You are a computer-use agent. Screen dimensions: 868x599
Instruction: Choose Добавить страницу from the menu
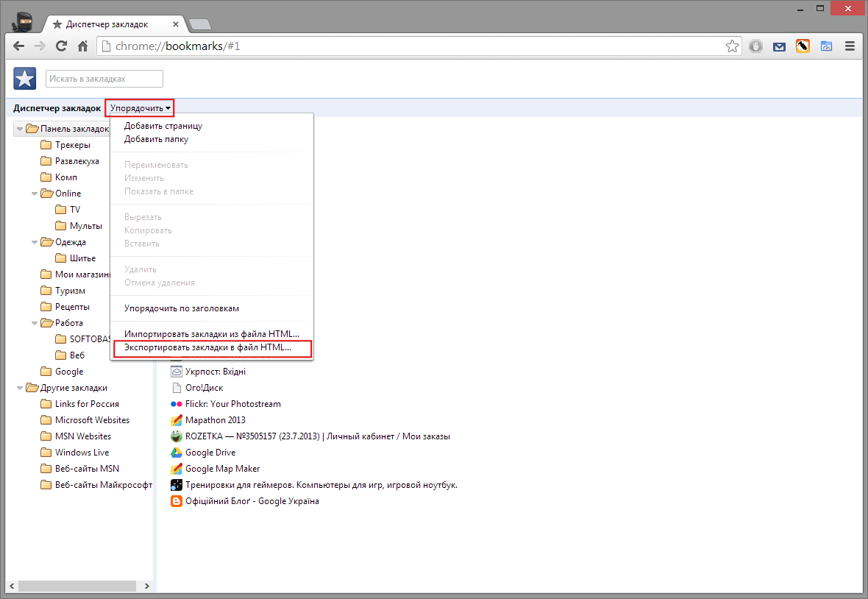[x=163, y=126]
